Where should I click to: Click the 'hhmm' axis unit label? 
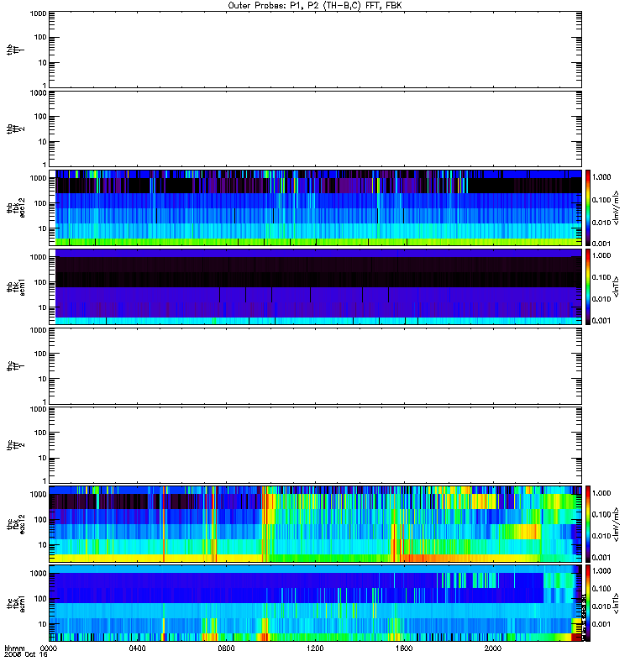coord(14,648)
